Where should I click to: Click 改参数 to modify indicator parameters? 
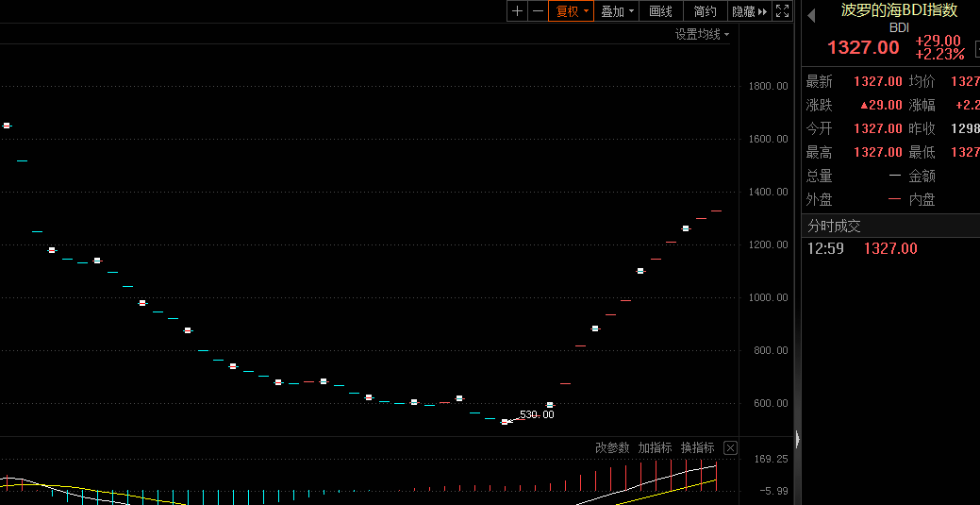coord(612,447)
